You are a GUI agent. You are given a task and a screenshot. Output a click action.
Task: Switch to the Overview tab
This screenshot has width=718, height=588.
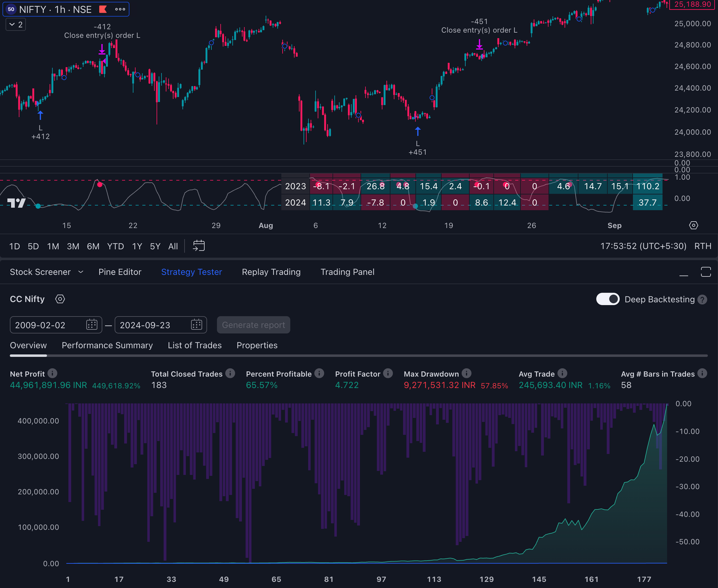click(28, 345)
